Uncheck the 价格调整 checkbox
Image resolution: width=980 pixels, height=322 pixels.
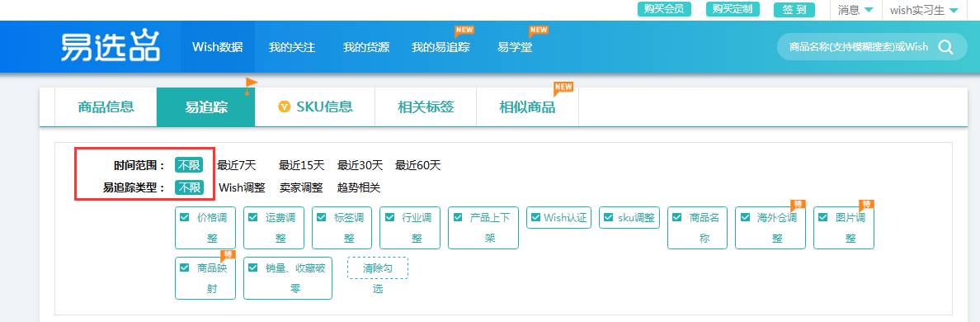click(185, 218)
